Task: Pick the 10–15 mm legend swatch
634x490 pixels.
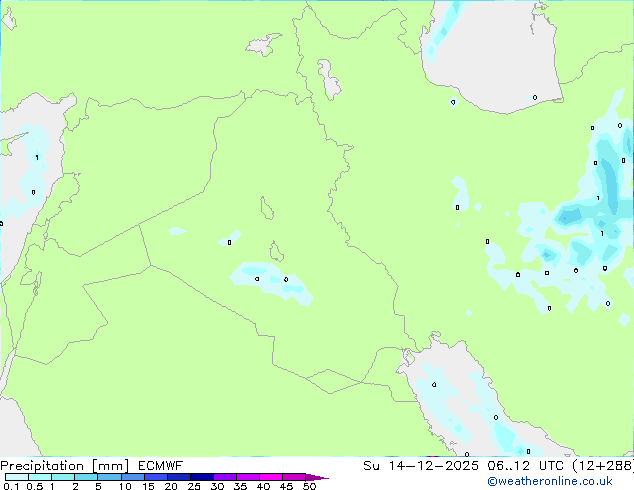Action: click(133, 477)
